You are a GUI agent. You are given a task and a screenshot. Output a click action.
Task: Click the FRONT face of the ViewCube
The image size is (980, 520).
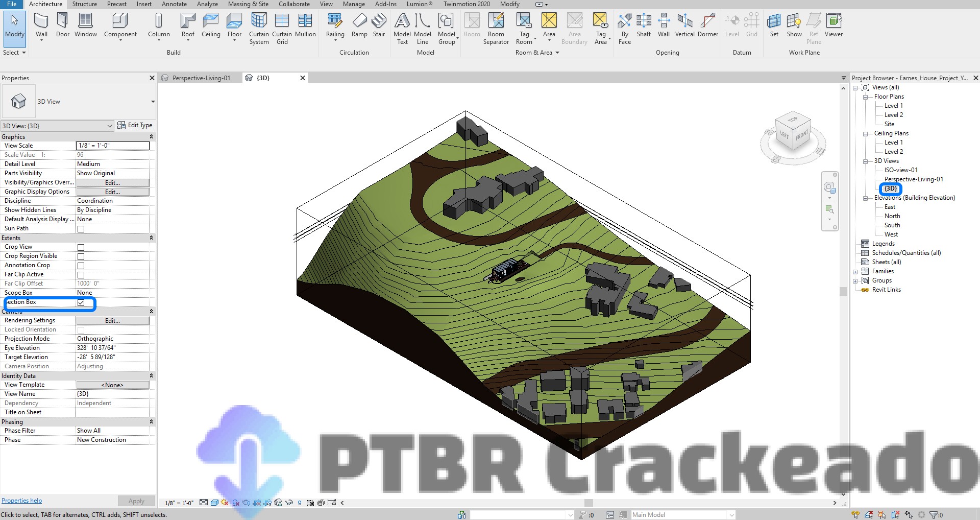802,135
